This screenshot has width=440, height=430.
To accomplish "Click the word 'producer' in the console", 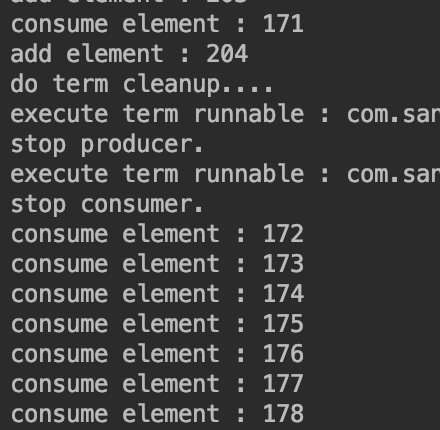I will [x=137, y=146].
